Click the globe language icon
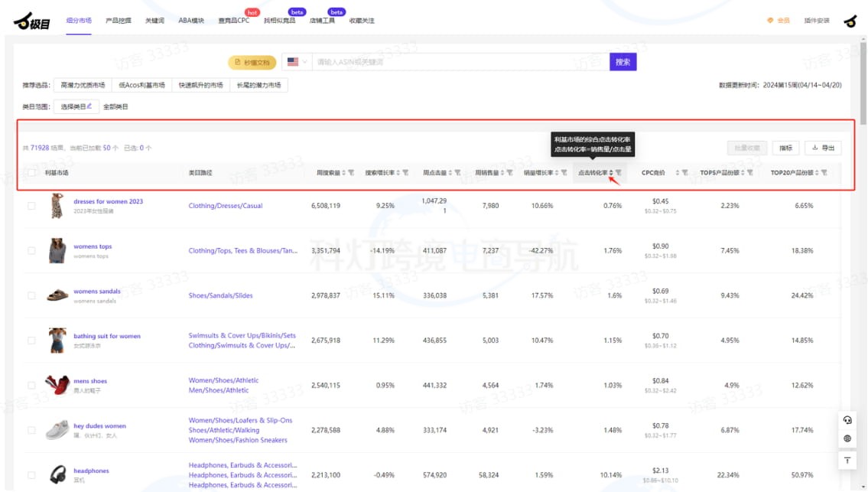The height and width of the screenshot is (492, 868). tap(847, 439)
